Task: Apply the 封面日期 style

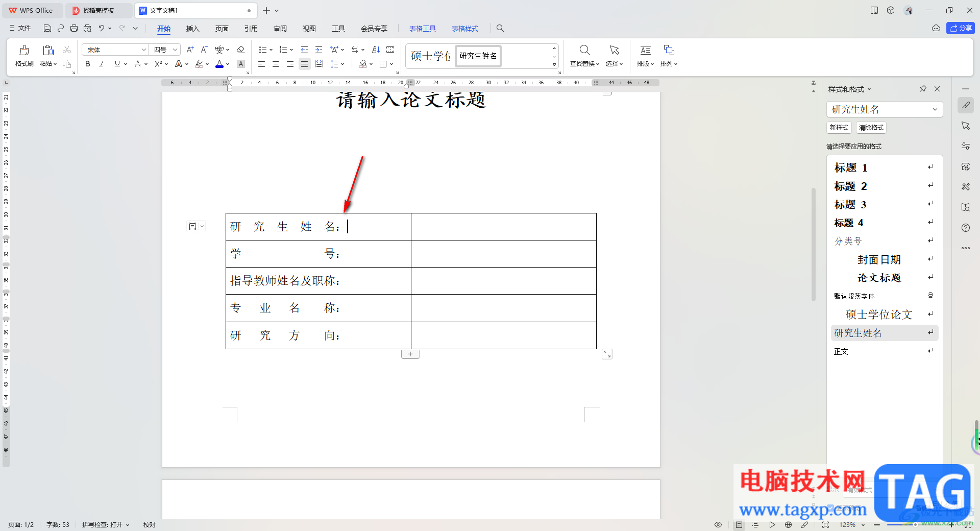Action: click(x=884, y=259)
